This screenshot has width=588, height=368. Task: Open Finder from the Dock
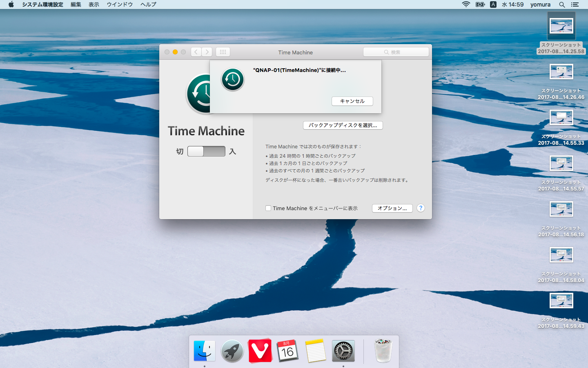point(205,351)
